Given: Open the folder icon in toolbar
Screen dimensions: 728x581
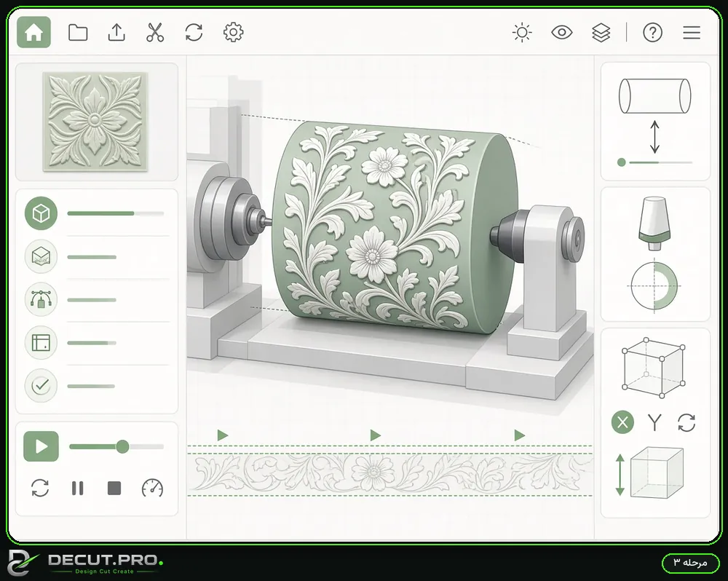Looking at the screenshot, I should coord(78,33).
